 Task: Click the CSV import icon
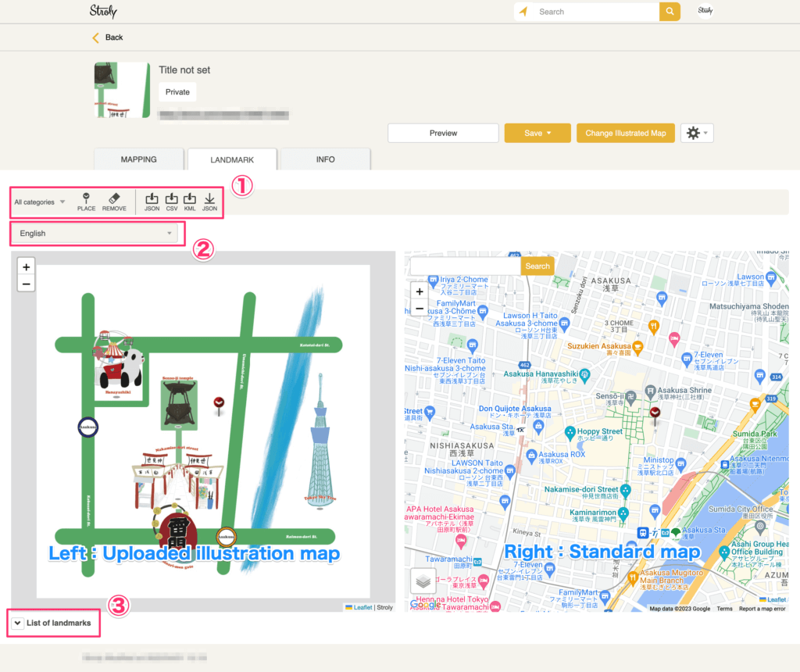pyautogui.click(x=171, y=202)
